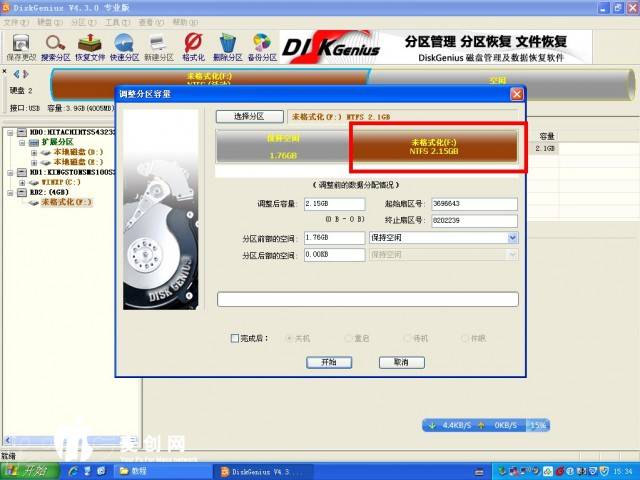Click the 开始 (Start) button in dialog
640x480 pixels.
tap(328, 362)
